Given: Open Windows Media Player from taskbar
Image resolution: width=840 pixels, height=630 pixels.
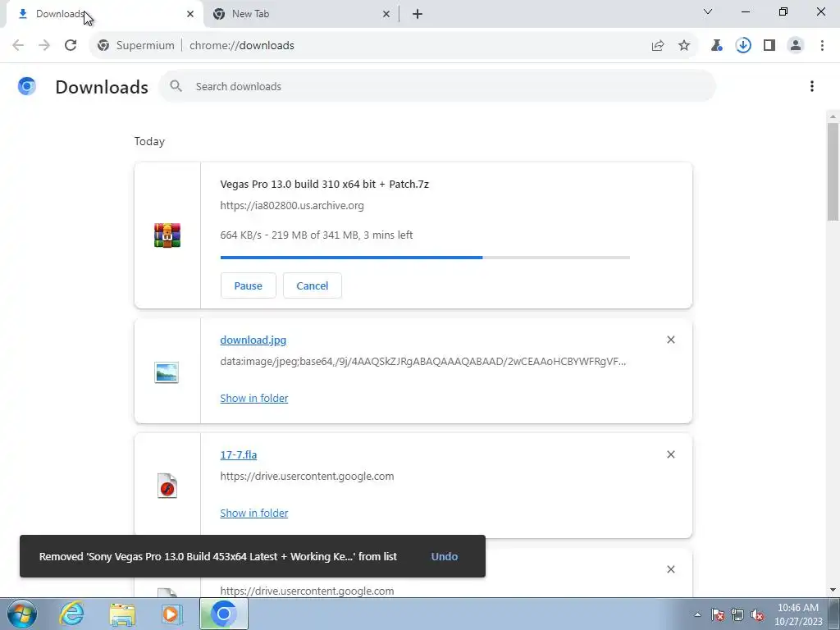Looking at the screenshot, I should (171, 614).
